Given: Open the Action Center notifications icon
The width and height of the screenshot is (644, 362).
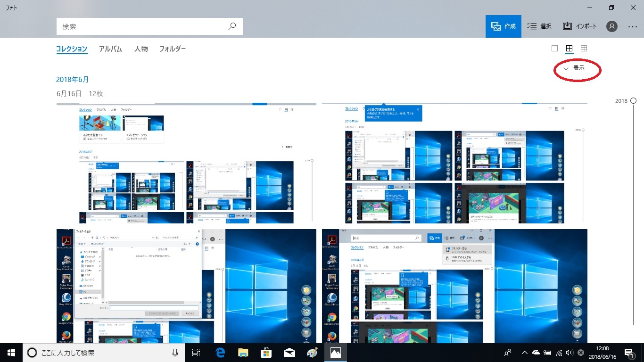Looking at the screenshot, I should 628,353.
